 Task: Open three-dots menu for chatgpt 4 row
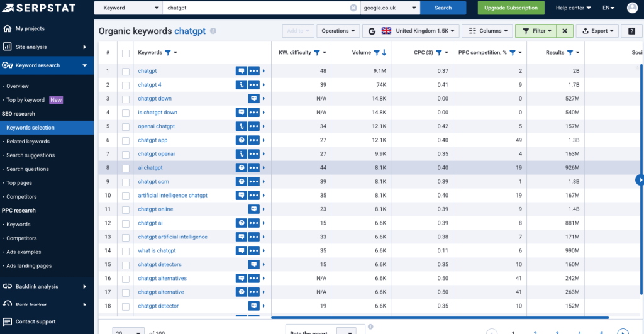pyautogui.click(x=253, y=85)
